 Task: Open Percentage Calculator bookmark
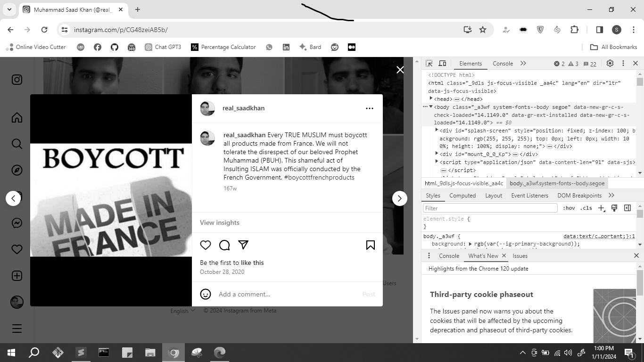pos(223,47)
